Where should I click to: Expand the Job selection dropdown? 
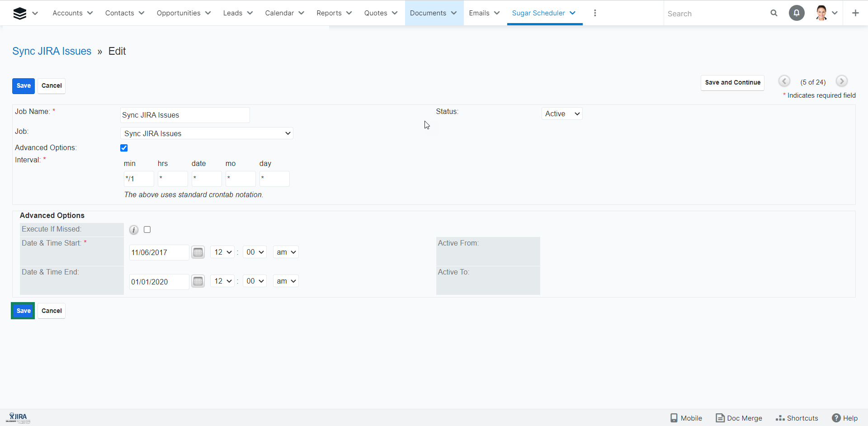[207, 133]
